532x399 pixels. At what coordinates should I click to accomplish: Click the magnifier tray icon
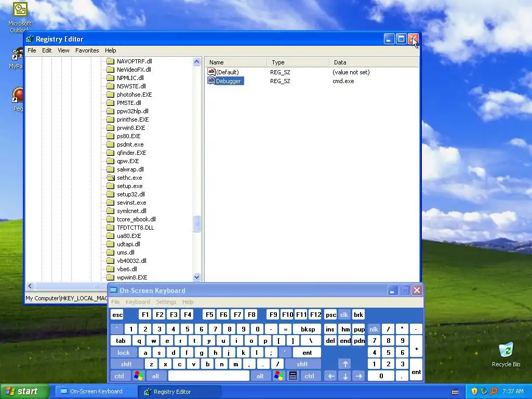click(494, 391)
